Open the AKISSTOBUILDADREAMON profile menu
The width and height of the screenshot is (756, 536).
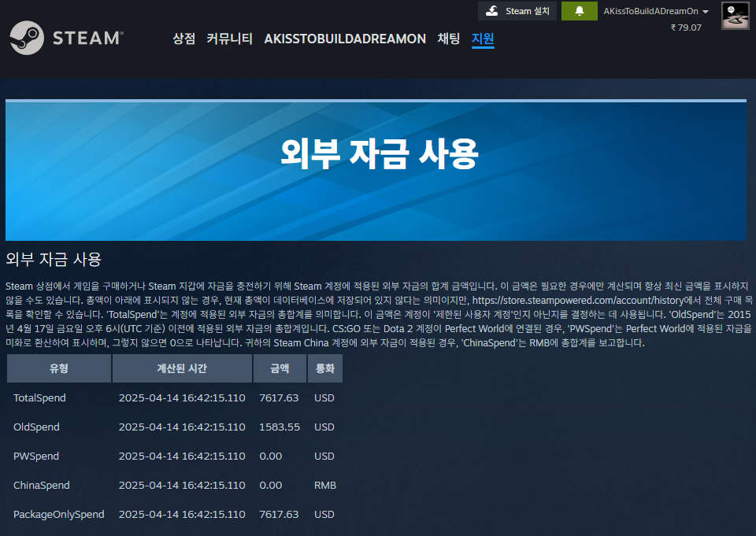click(345, 39)
